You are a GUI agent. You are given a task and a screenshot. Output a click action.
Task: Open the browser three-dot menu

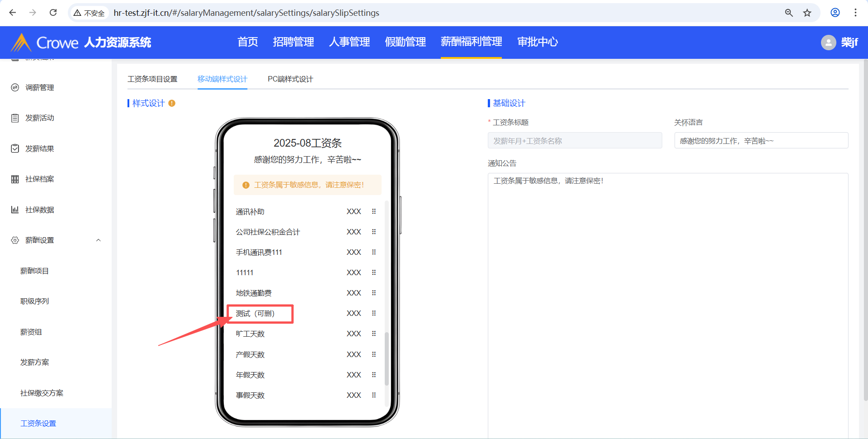[x=855, y=13]
